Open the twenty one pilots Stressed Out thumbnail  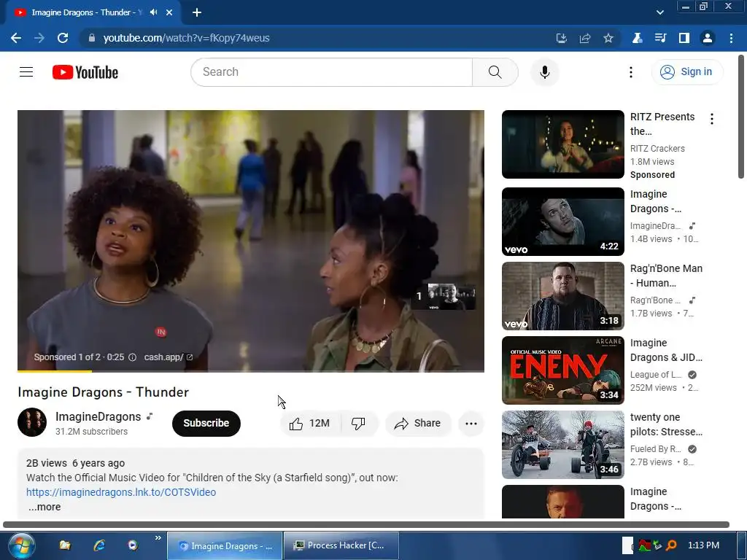(x=562, y=444)
